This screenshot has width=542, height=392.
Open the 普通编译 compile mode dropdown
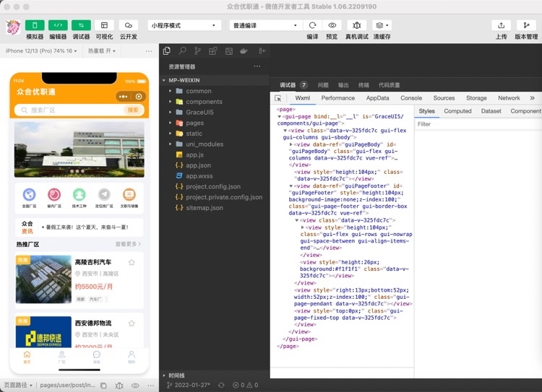(265, 25)
